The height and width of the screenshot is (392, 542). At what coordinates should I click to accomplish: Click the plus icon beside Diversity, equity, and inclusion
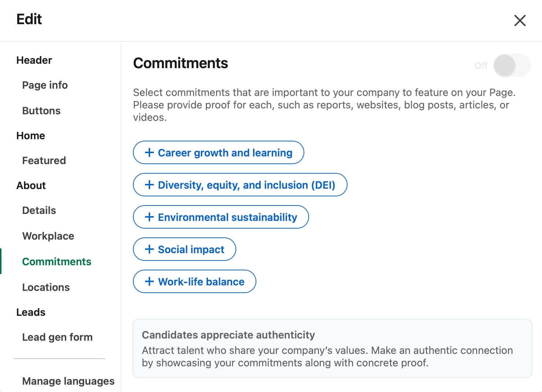click(149, 185)
